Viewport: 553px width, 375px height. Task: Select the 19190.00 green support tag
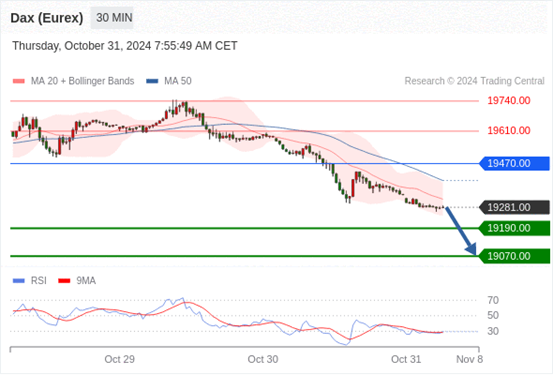point(514,228)
